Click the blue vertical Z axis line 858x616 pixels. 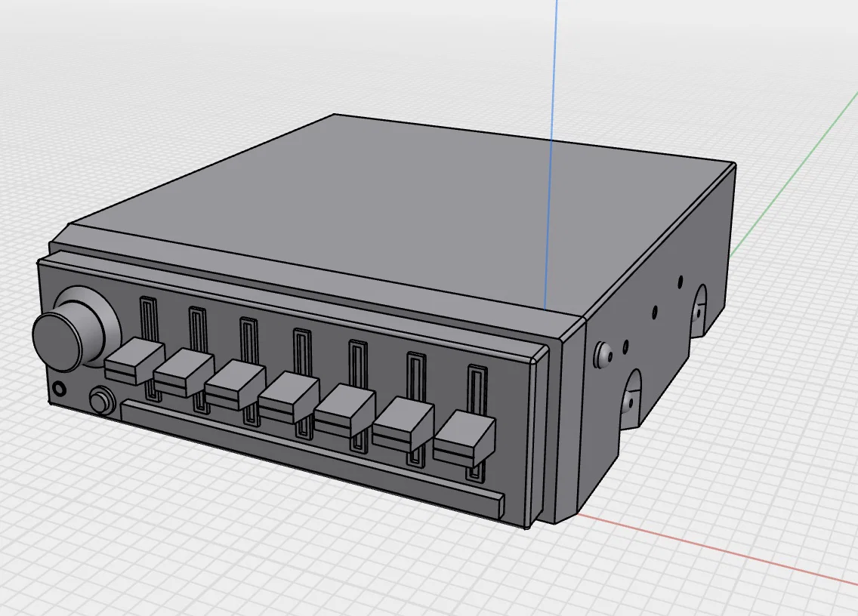[551, 153]
